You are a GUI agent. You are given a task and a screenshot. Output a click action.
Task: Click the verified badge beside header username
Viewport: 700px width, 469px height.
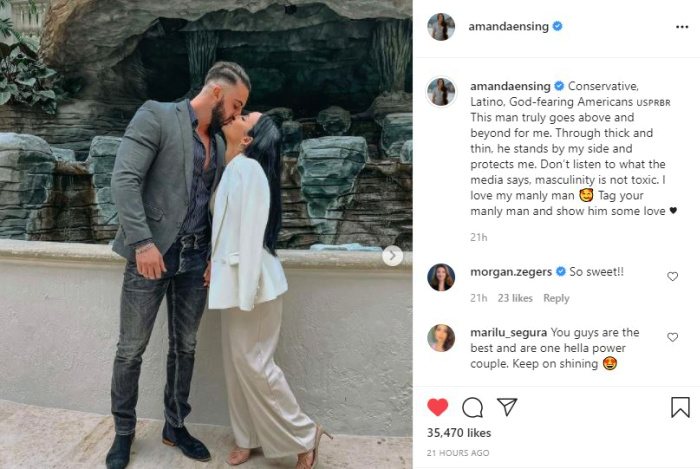pyautogui.click(x=557, y=26)
